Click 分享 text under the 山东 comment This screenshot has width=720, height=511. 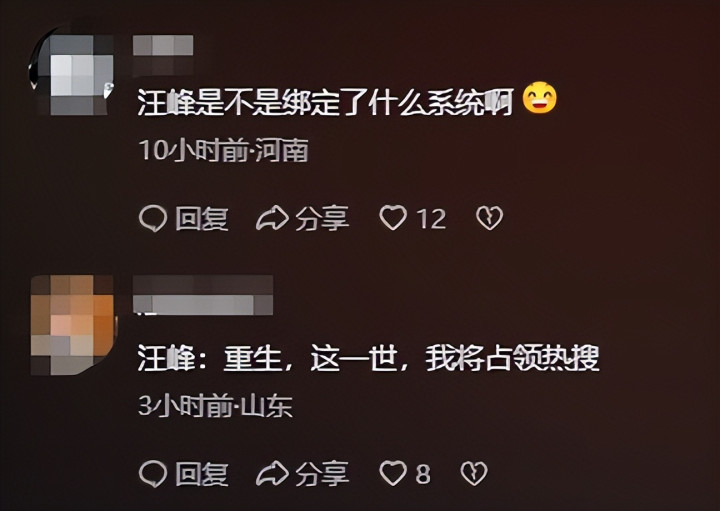(322, 474)
